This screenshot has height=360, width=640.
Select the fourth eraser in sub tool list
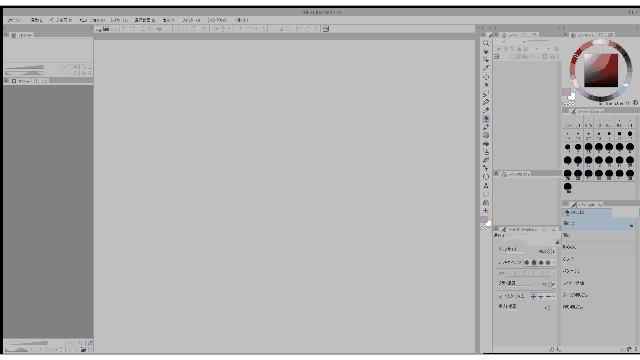[599, 259]
